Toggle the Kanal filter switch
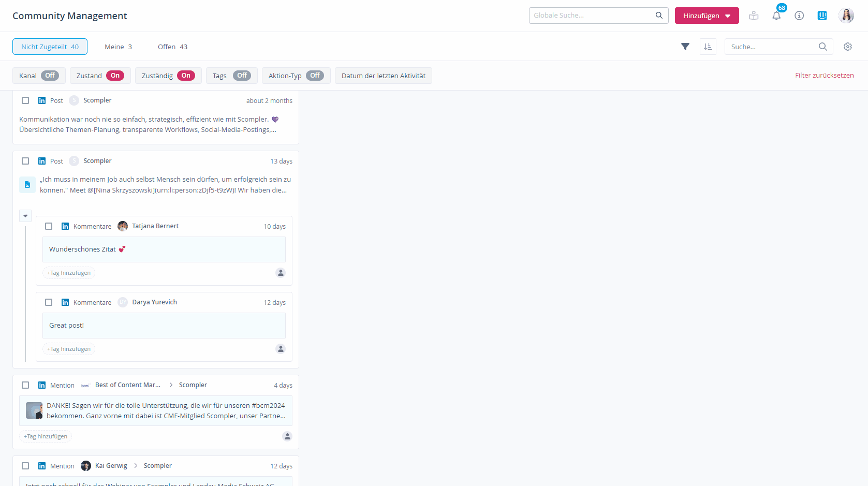 point(50,76)
